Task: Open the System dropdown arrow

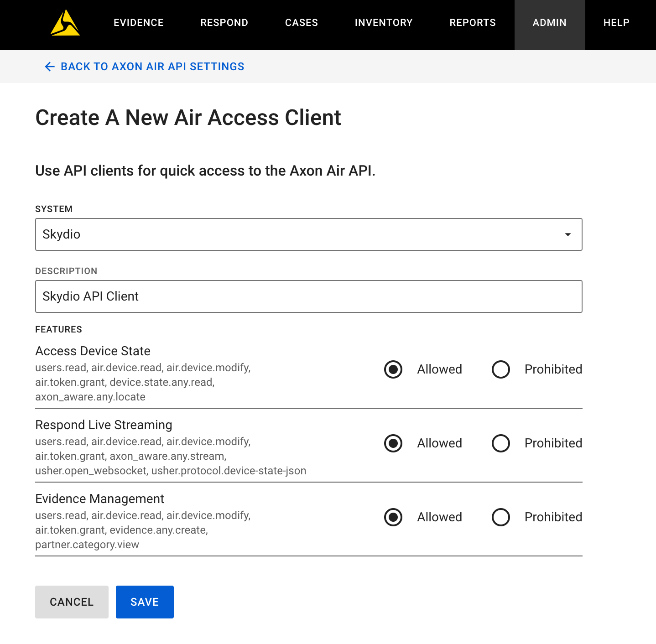Action: pos(567,234)
